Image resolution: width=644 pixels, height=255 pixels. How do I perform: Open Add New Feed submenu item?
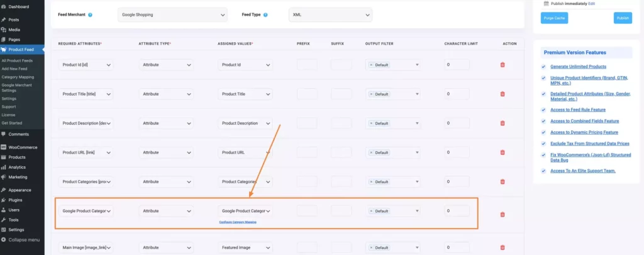[x=14, y=69]
